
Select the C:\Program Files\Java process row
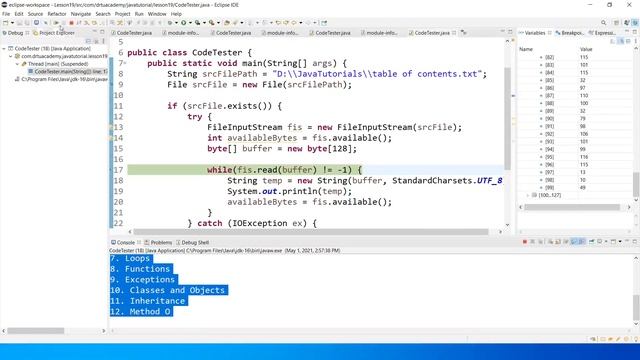click(61, 79)
